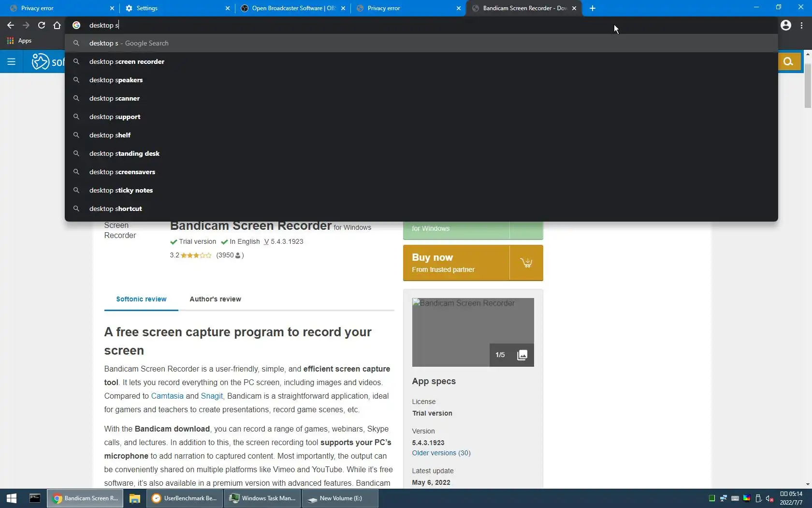Click the 3.2 star rating

[x=190, y=255]
